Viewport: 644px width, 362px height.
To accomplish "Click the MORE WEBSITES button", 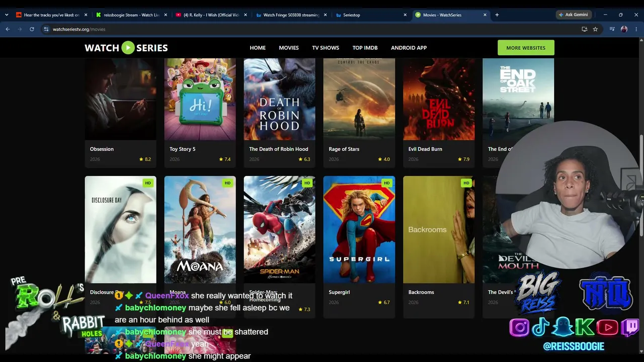I will [526, 48].
